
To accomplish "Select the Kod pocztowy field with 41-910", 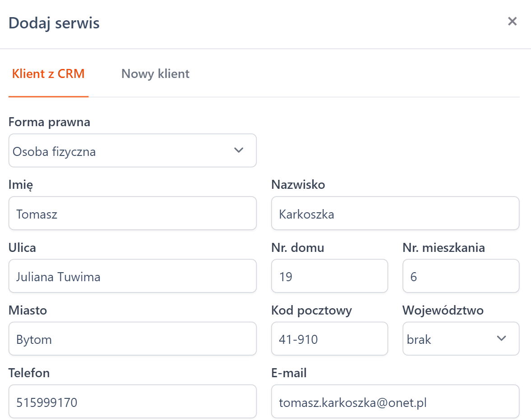I will pos(329,339).
